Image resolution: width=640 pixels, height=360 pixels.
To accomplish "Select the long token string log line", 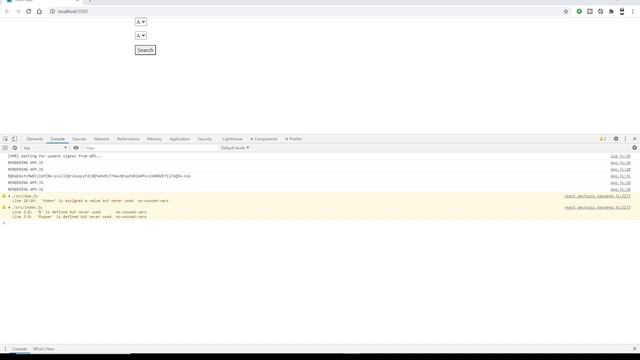I will 99,176.
